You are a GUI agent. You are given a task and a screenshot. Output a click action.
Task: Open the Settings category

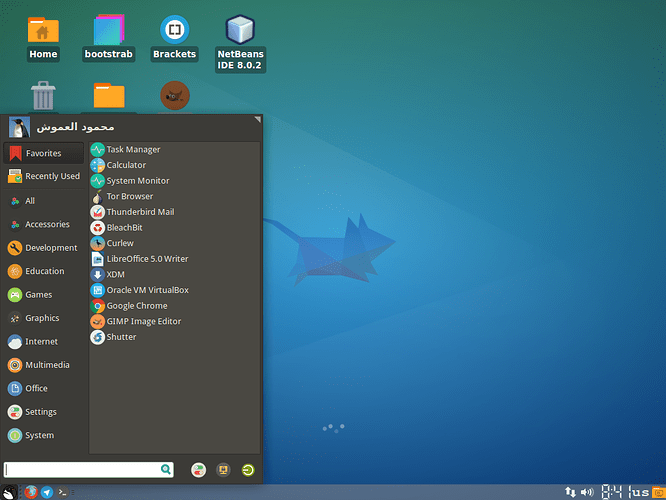43,412
